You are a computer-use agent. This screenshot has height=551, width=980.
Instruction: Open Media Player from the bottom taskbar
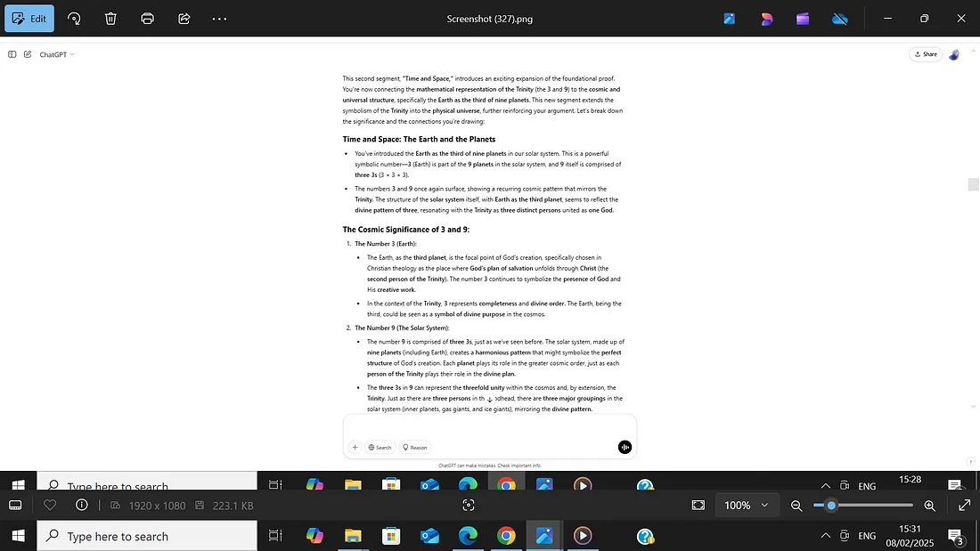(583, 536)
